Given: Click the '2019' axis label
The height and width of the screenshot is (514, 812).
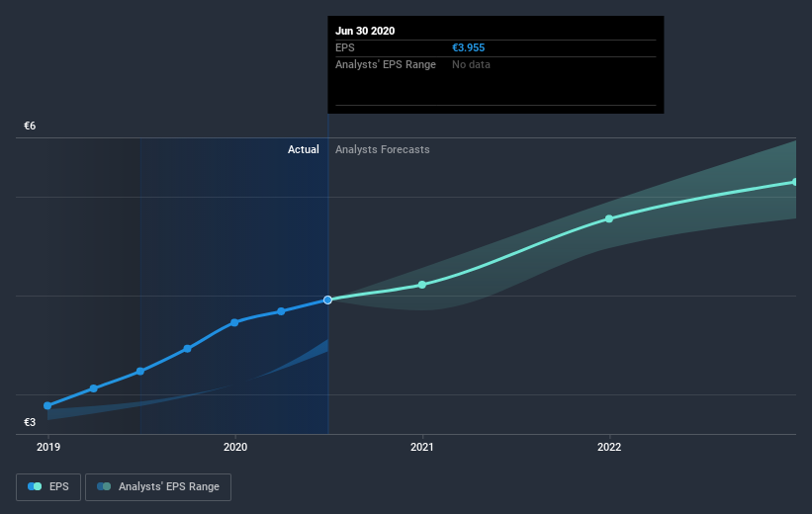Looking at the screenshot, I should [48, 447].
